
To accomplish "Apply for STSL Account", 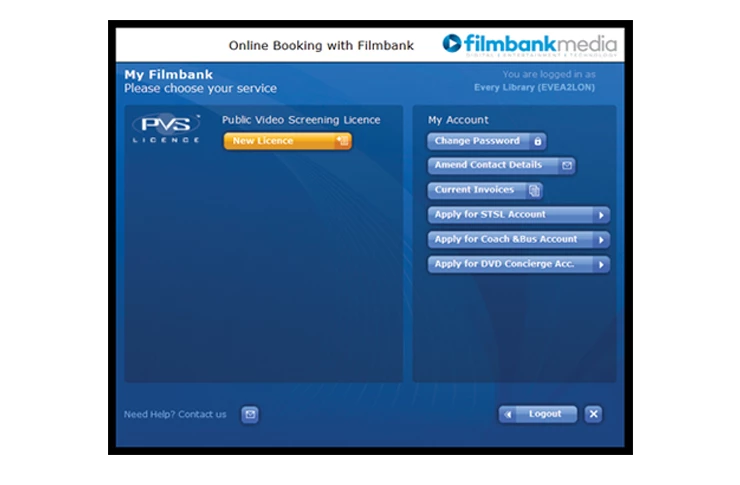I will coord(519,215).
